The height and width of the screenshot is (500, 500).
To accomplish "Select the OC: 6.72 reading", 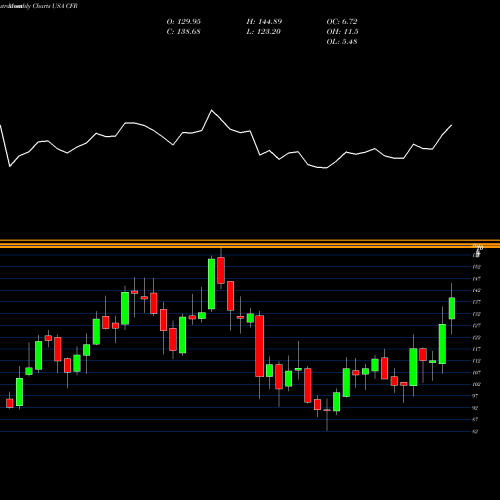I will tap(342, 22).
